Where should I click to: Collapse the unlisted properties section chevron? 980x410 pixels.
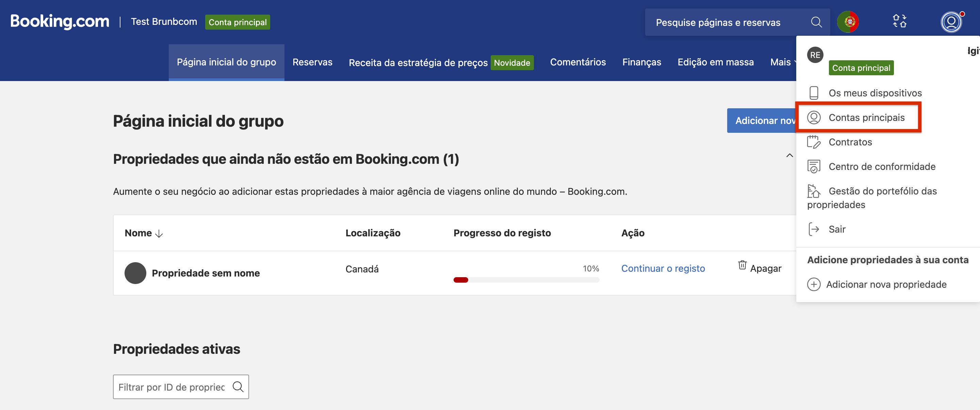[789, 155]
